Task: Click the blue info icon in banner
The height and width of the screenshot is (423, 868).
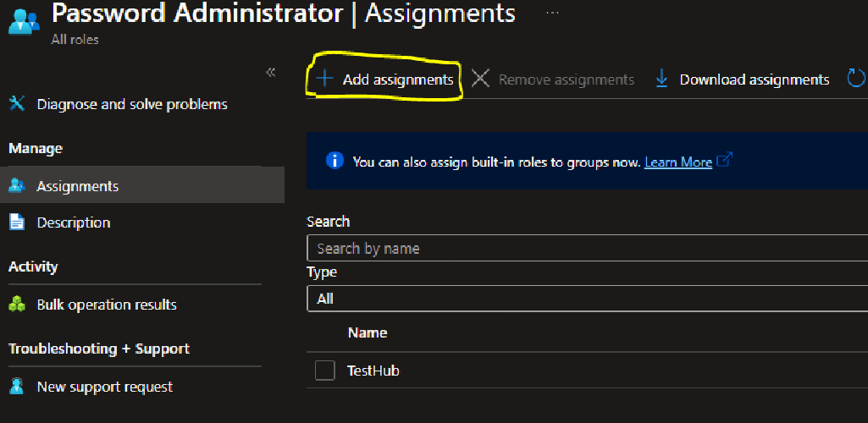Action: (x=334, y=161)
